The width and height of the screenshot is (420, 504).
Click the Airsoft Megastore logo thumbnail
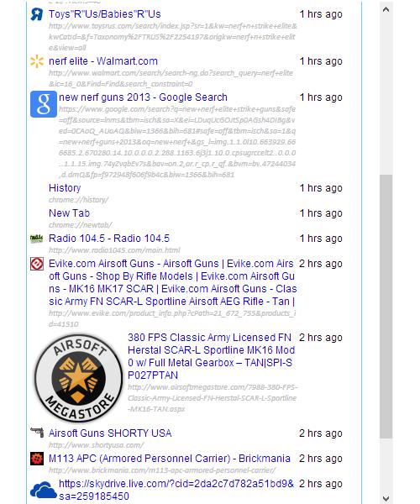click(x=78, y=378)
